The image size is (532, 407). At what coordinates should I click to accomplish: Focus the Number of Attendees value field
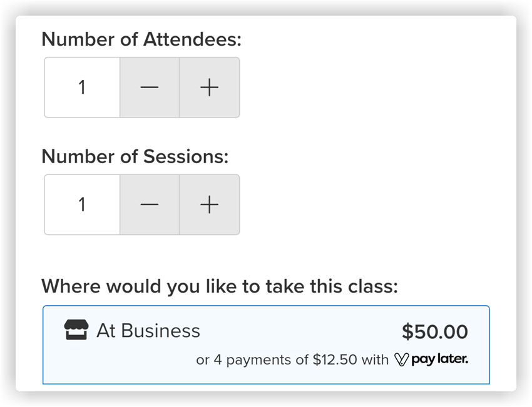coord(82,88)
